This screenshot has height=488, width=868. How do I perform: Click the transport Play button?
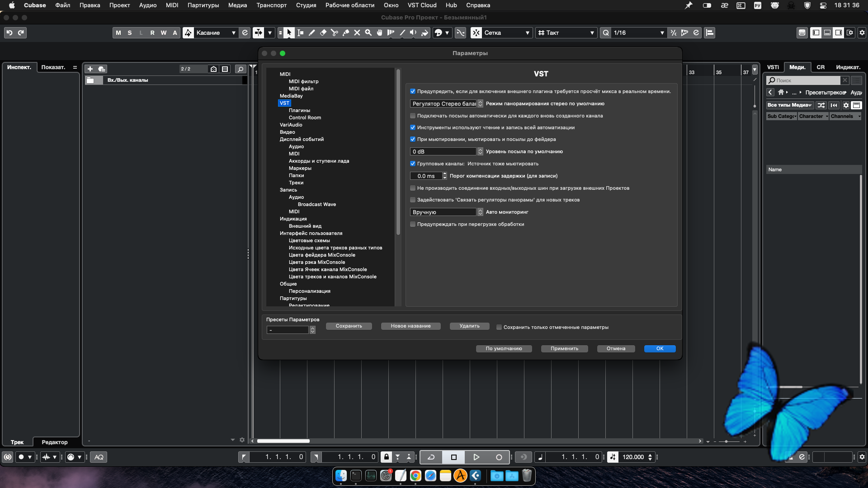(x=476, y=457)
